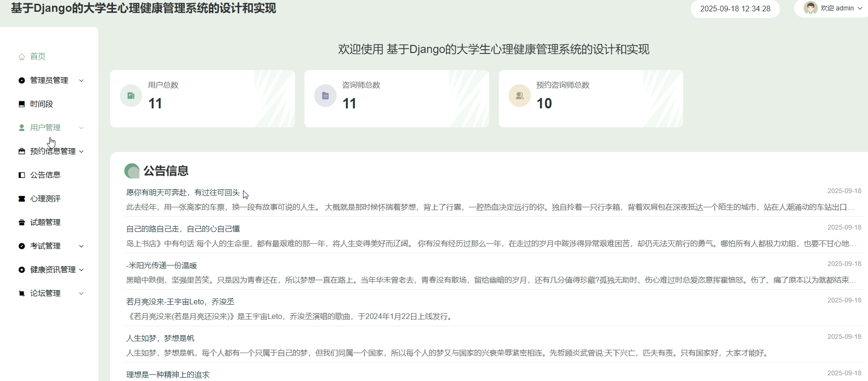The height and width of the screenshot is (381, 868).
Task: Open announcement 若月亮没来-王宇宙Leto，乔浚丞
Action: click(x=180, y=302)
